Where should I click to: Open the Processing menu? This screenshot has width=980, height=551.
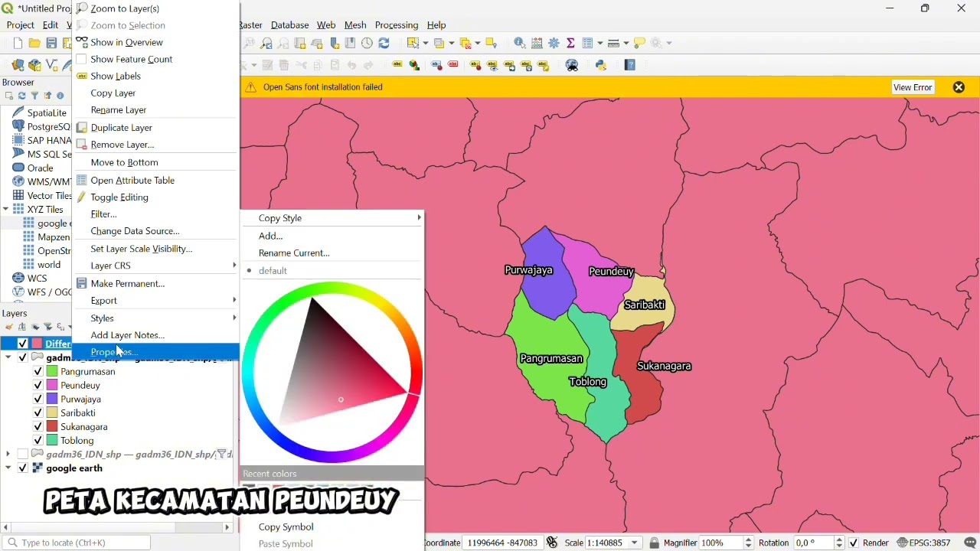[397, 25]
